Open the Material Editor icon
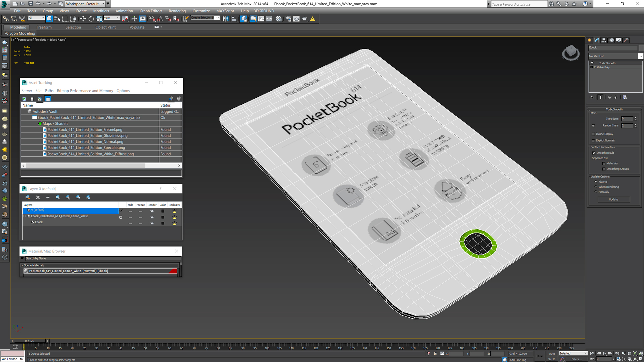Image resolution: width=644 pixels, height=362 pixels. click(279, 19)
